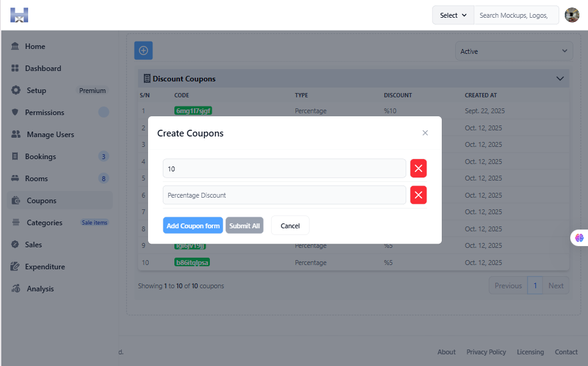The image size is (588, 366).
Task: Click the red X beside the value 10 field
Action: 419,168
